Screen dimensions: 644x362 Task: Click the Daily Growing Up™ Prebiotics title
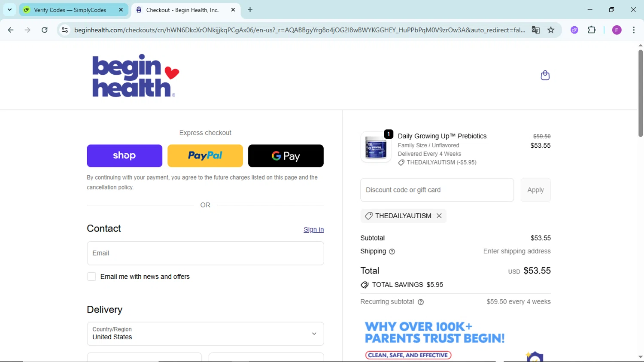(442, 136)
